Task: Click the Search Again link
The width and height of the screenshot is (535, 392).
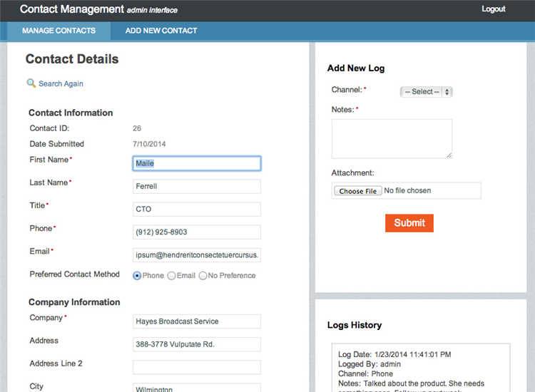Action: [x=61, y=83]
